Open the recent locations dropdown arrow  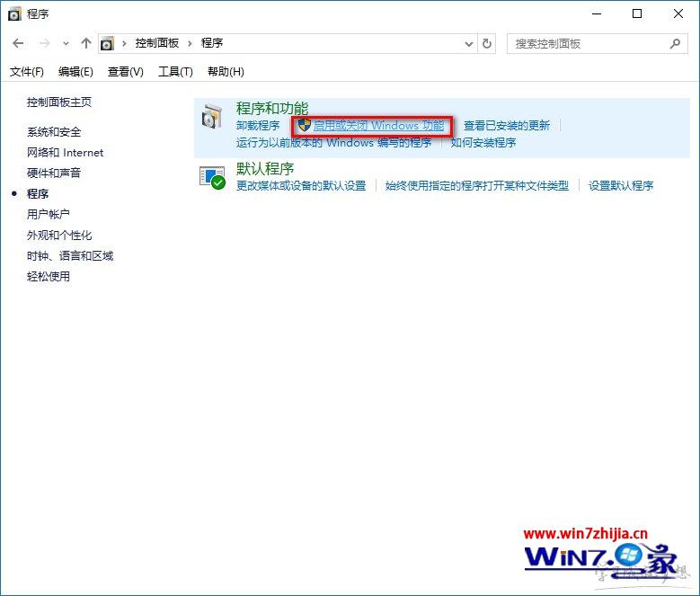coord(66,44)
